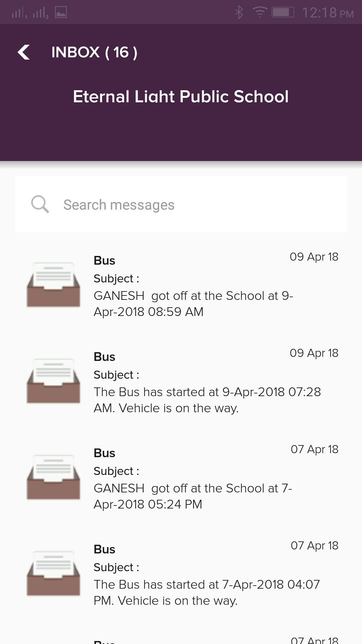362x644 pixels.
Task: Tap the 07 Apr 18 date of 05:24 PM message
Action: coord(314,449)
